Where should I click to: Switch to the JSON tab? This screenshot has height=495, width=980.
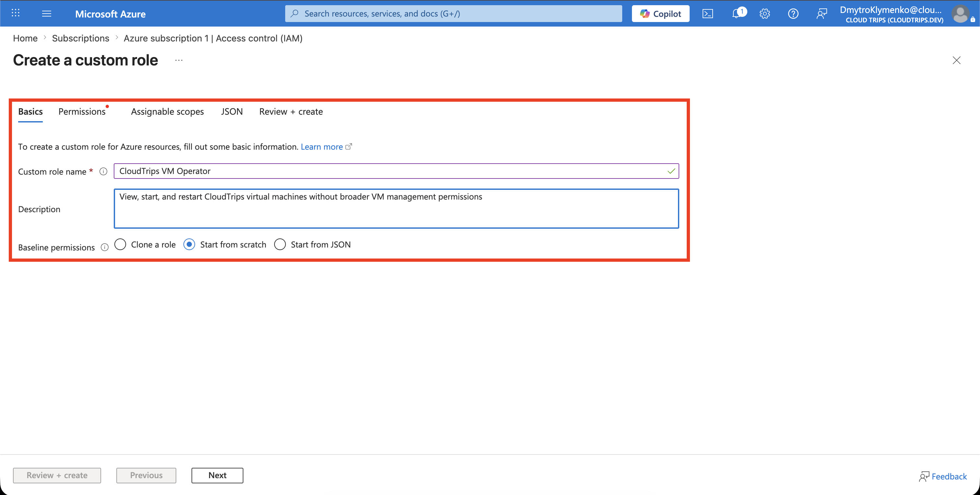click(232, 112)
